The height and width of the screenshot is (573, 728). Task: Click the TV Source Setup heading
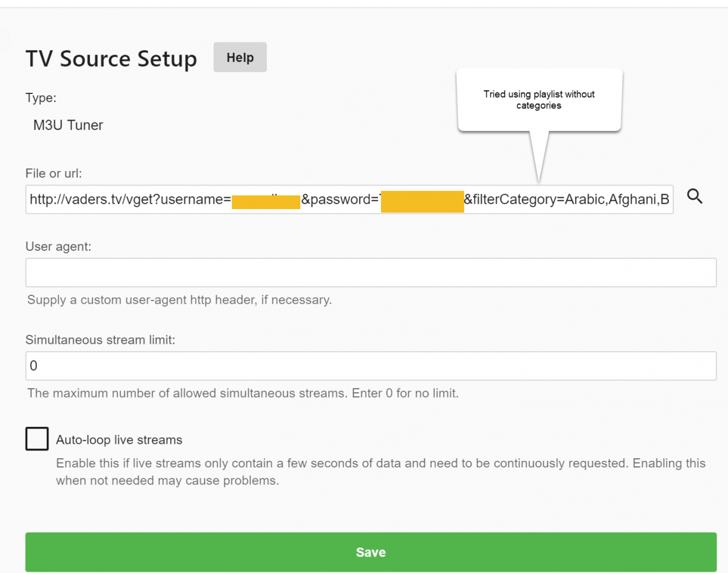click(x=111, y=59)
